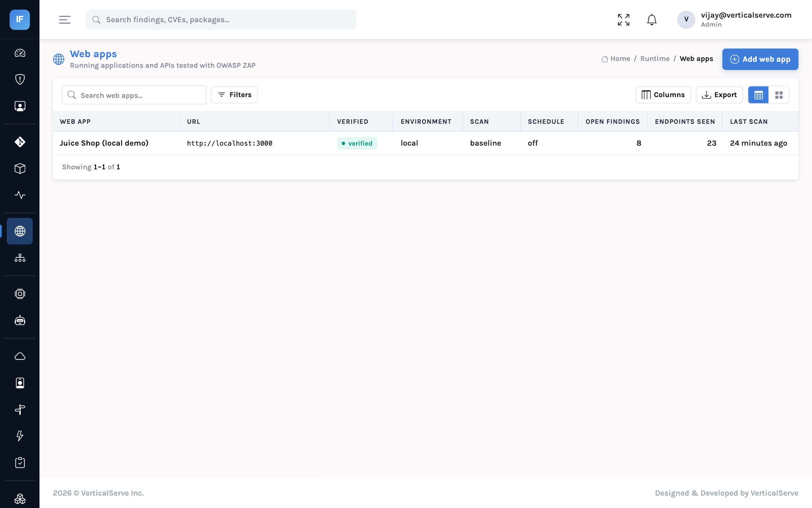
Task: Open the clipboard check icon in sidebar
Action: [20, 462]
